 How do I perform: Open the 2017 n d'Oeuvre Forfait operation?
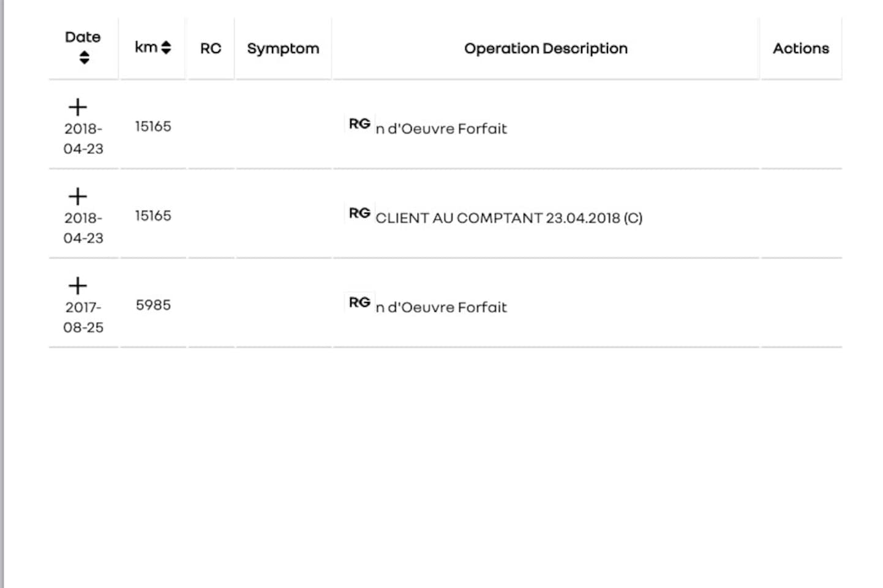click(x=441, y=307)
